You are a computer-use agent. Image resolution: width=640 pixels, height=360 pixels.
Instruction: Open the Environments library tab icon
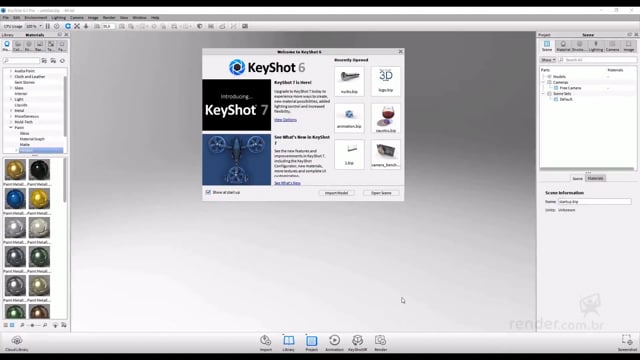[x=29, y=46]
